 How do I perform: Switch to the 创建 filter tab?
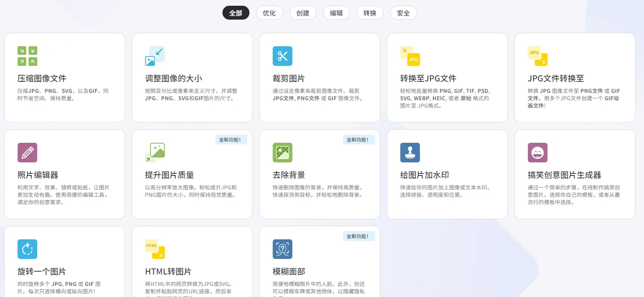303,13
